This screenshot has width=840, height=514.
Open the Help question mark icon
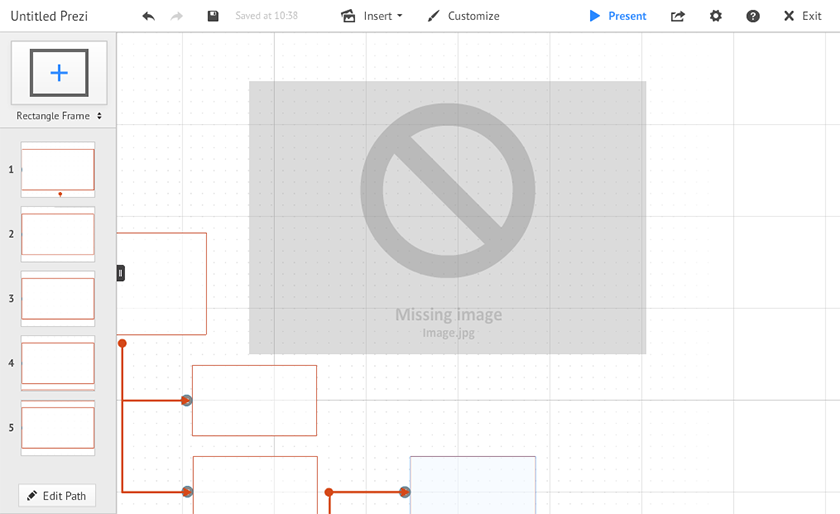753,16
